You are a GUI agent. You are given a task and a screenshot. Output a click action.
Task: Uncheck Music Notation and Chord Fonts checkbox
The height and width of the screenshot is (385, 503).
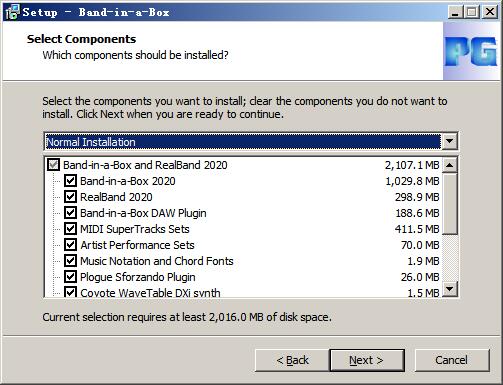point(70,261)
